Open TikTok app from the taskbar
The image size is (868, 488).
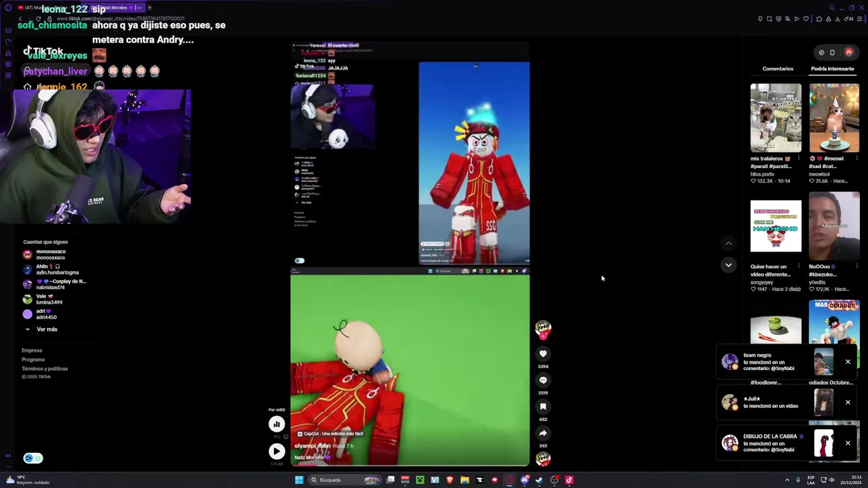point(569,480)
